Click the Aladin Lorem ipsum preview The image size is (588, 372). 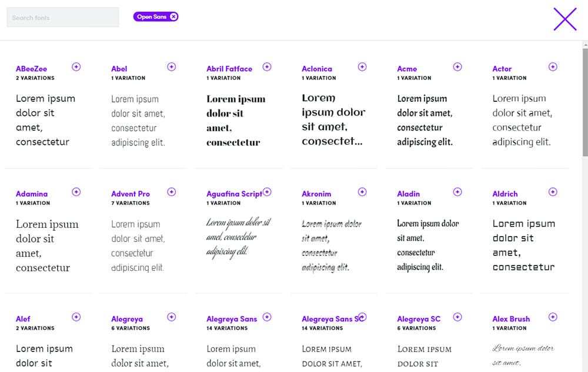tap(427, 245)
